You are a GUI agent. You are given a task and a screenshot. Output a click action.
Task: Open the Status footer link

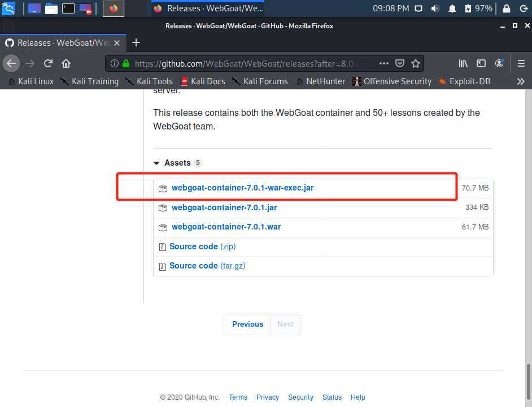coord(332,397)
